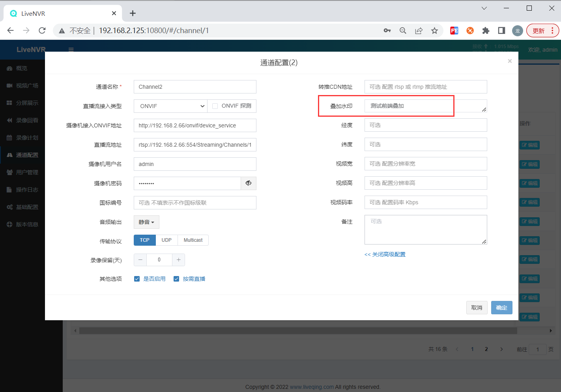
Task: Close the channel configuration dialog with X
Action: pyautogui.click(x=510, y=61)
